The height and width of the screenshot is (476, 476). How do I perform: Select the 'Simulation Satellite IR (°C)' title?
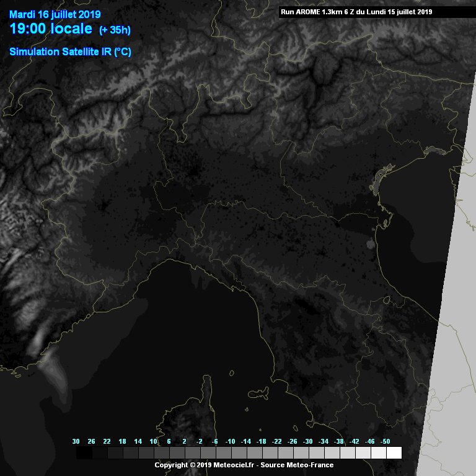click(71, 52)
